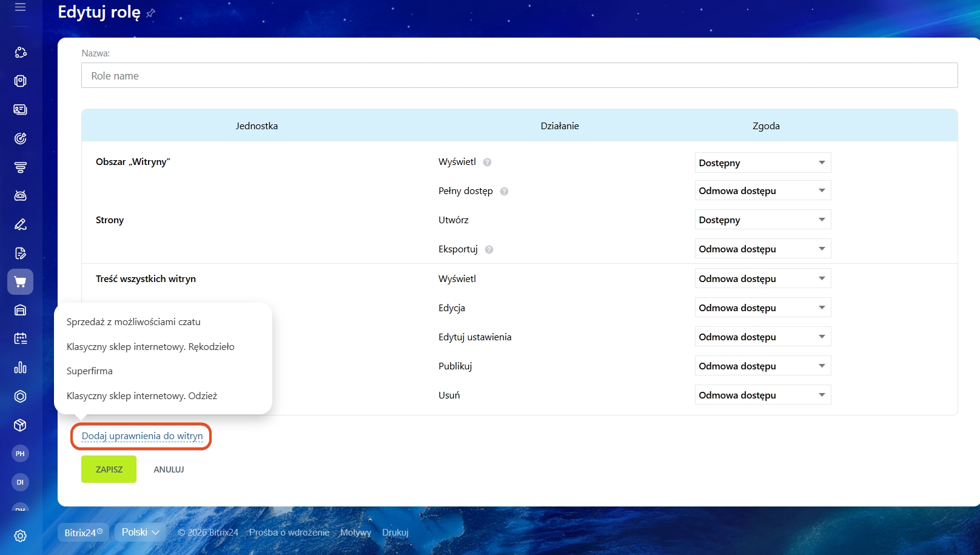Viewport: 980px width, 555px height.
Task: Click the shopping cart icon in sidebar
Action: click(20, 282)
